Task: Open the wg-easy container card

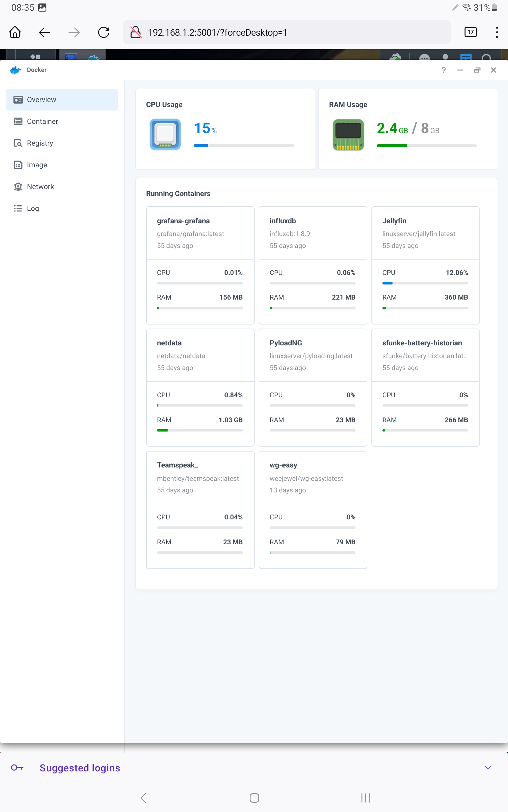Action: click(313, 510)
